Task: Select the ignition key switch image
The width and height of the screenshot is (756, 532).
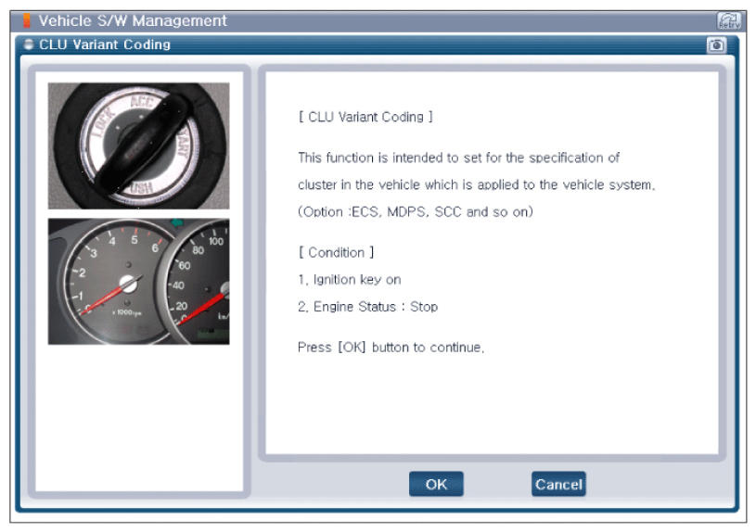Action: click(138, 146)
